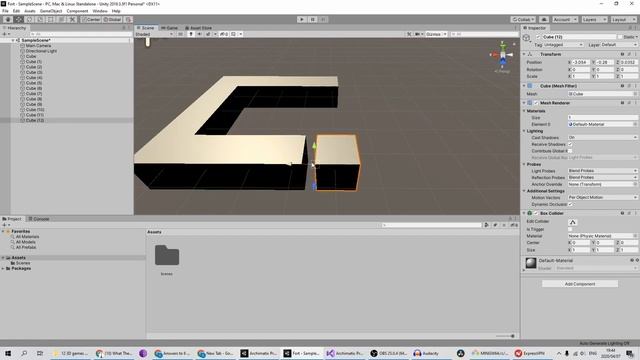Select the Hand tool in the toolbar

click(x=8, y=20)
